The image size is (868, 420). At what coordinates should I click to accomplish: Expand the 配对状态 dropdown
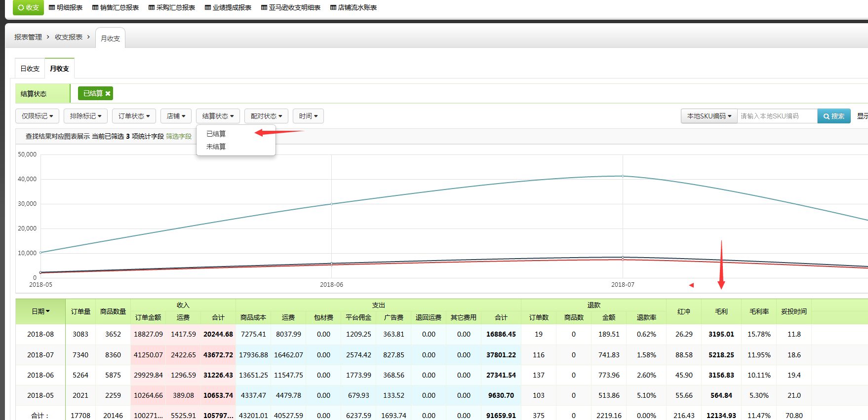(266, 116)
